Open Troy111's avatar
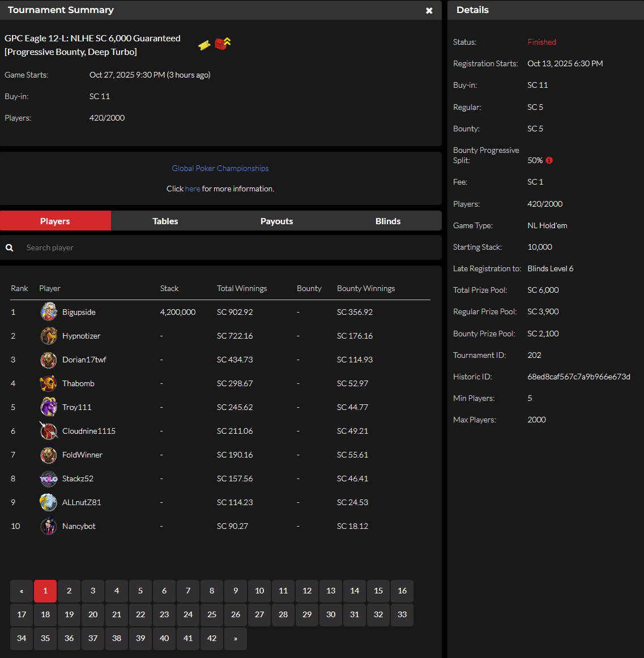 (49, 407)
